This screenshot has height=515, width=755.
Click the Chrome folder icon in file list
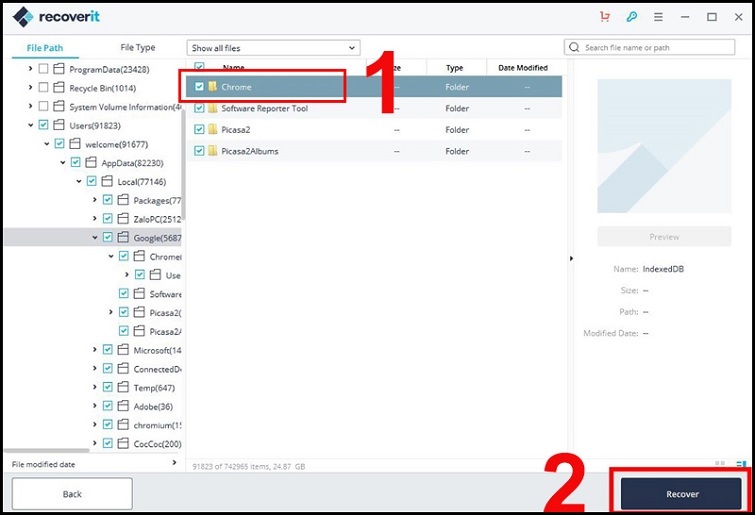tap(212, 87)
